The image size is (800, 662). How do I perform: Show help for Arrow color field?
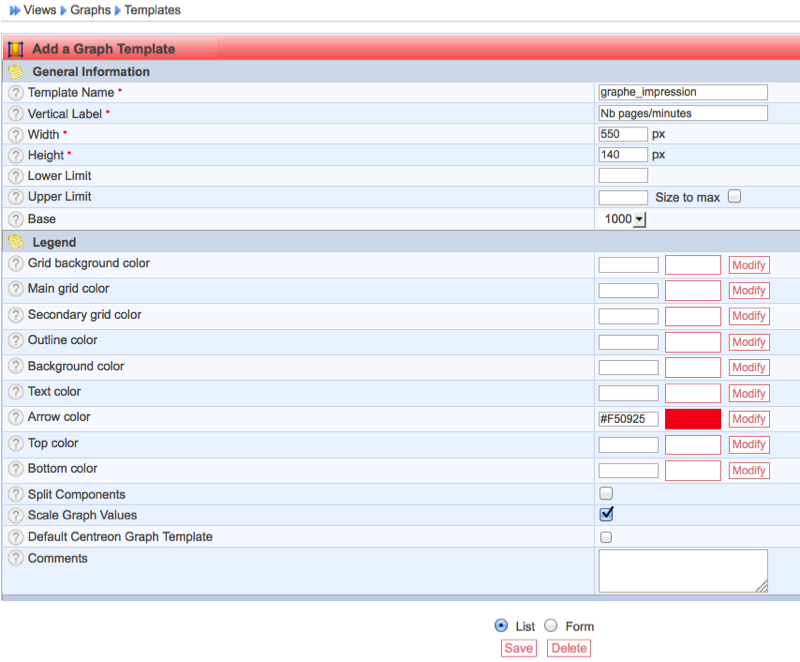tap(15, 418)
